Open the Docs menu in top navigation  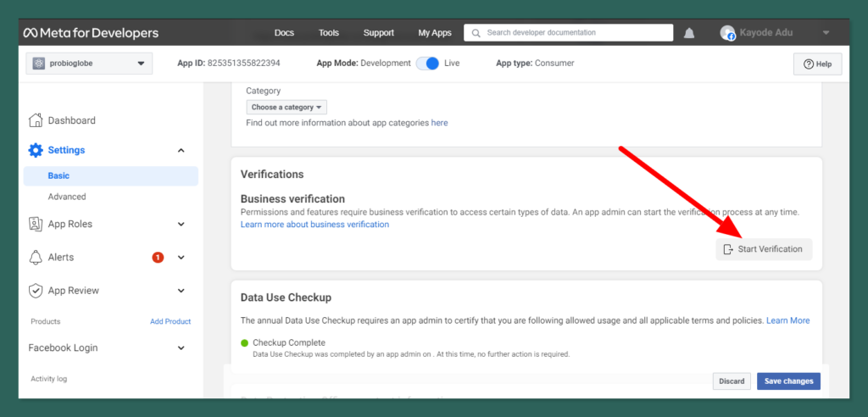[x=284, y=33]
